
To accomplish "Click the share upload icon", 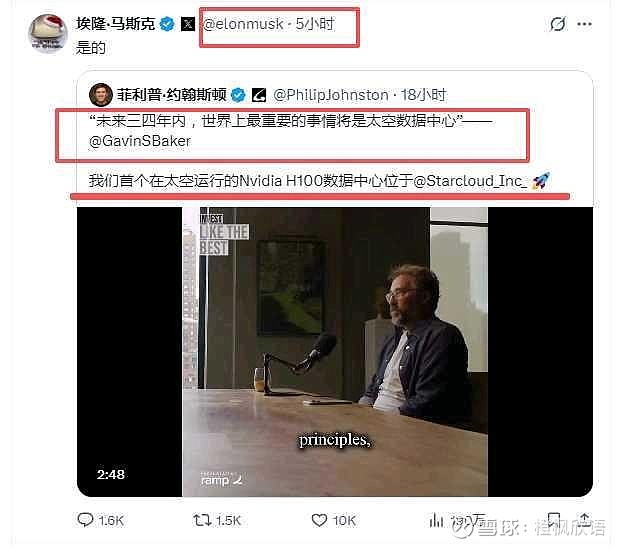I will 584,519.
